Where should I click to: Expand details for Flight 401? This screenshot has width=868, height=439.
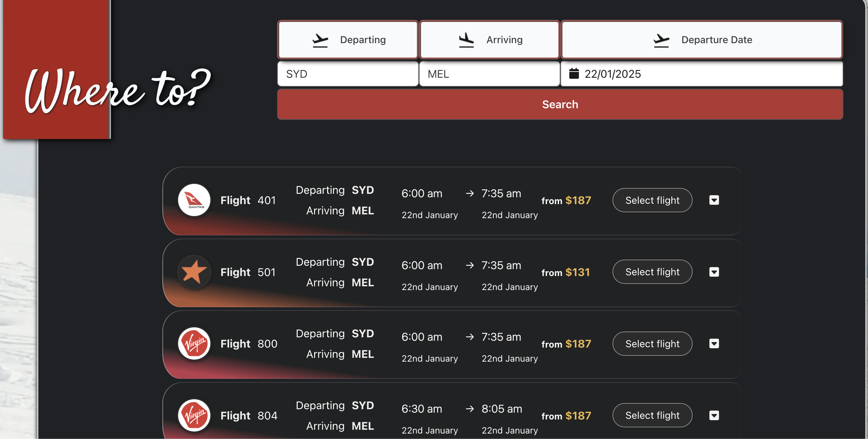coord(714,200)
